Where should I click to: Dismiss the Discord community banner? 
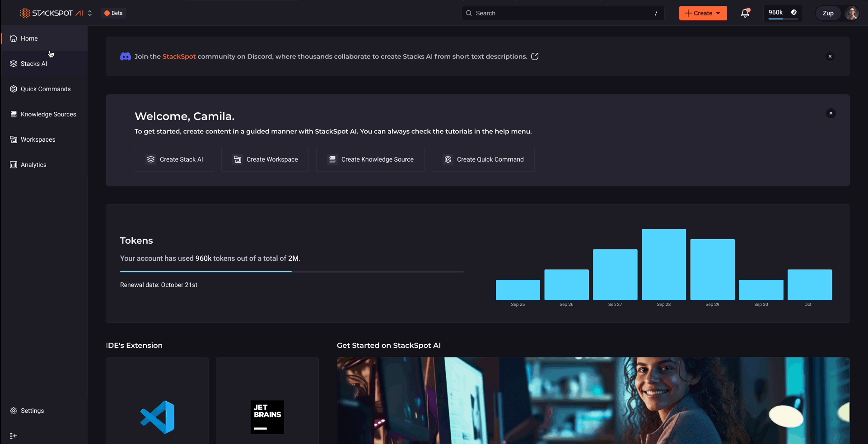(830, 56)
